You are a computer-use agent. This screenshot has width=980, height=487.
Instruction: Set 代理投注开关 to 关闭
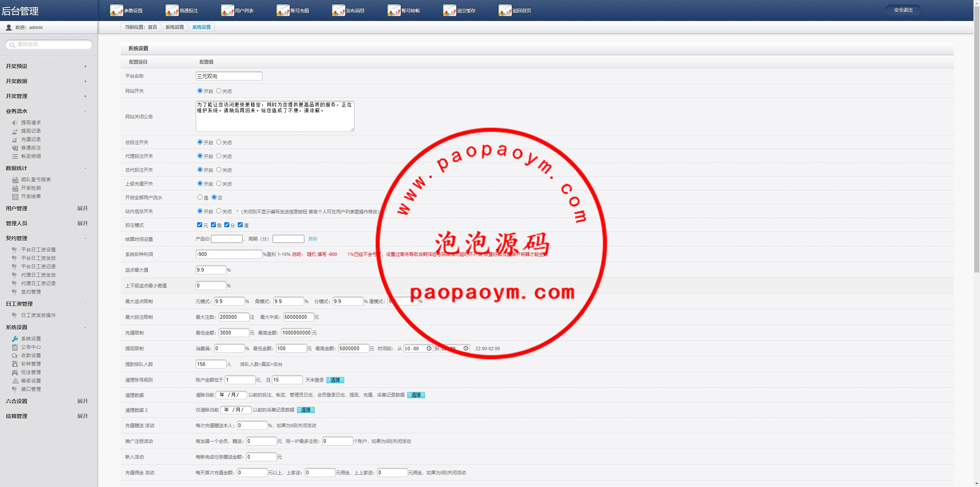coord(219,156)
